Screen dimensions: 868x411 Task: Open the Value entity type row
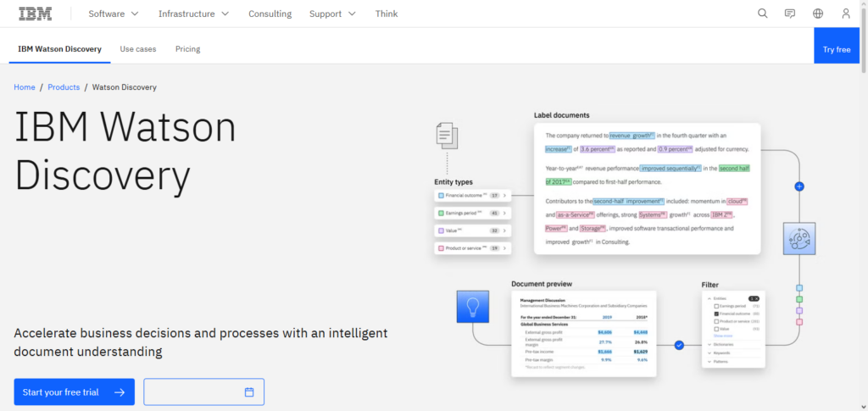click(473, 230)
